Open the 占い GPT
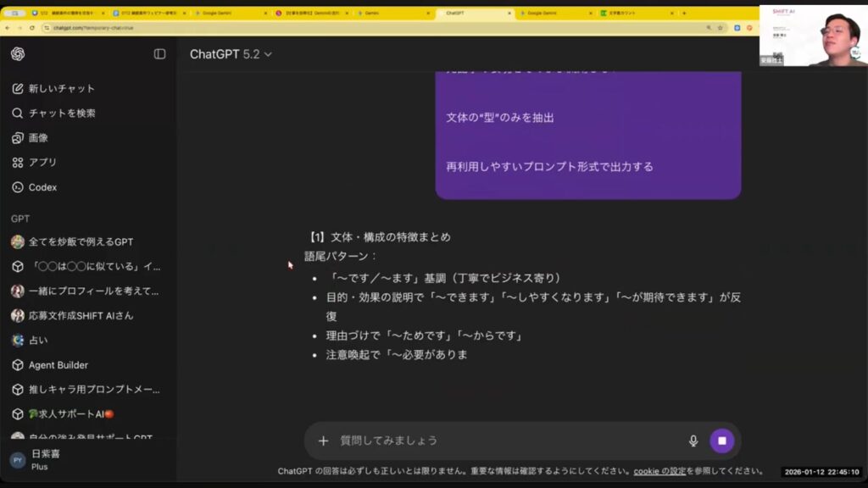Viewport: 868px width, 488px height. click(x=38, y=340)
